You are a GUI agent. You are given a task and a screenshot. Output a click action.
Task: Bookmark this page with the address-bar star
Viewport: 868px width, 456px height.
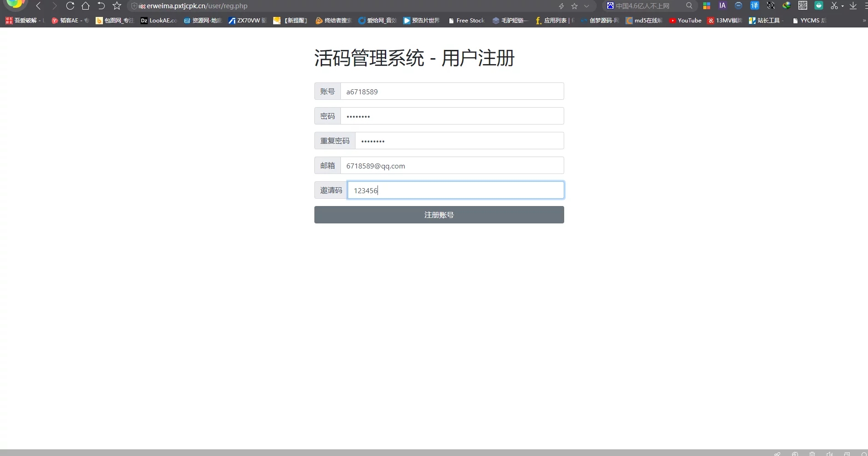point(575,6)
